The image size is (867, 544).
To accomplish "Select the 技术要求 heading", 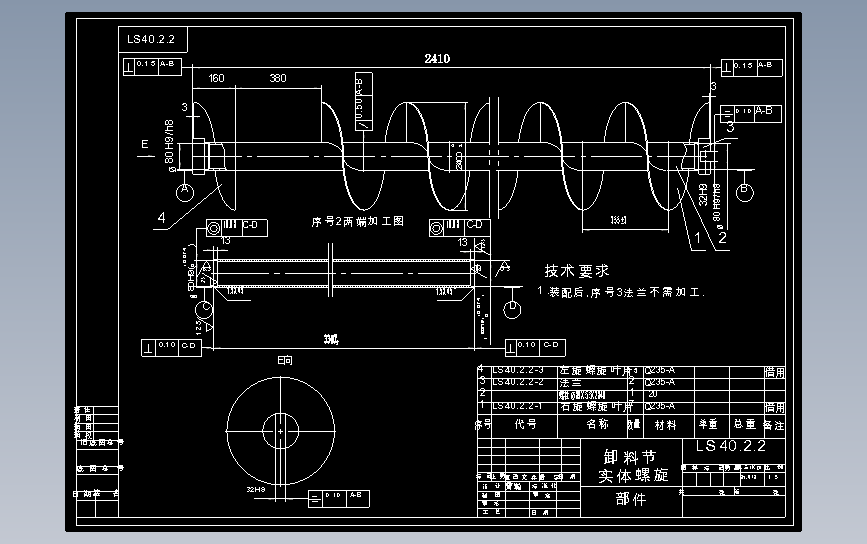I will pyautogui.click(x=577, y=270).
